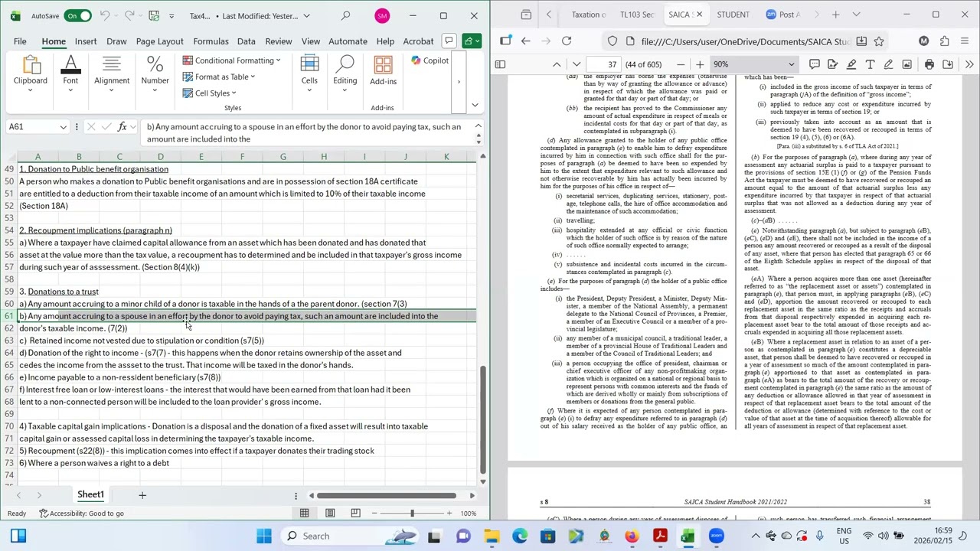Image resolution: width=980 pixels, height=551 pixels.
Task: Expand the Number format group
Action: click(x=155, y=73)
